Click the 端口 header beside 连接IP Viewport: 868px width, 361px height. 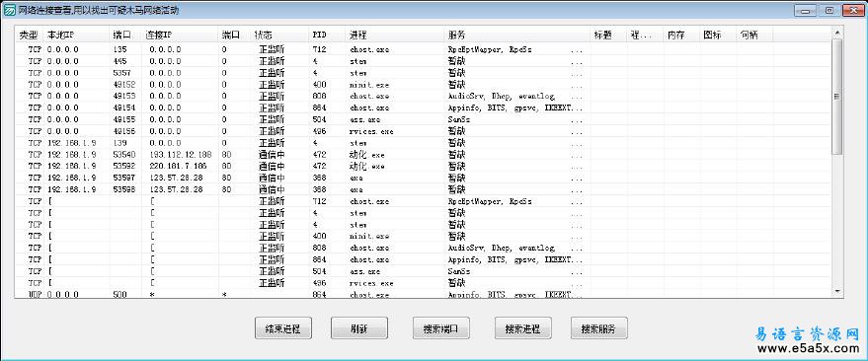pyautogui.click(x=235, y=35)
